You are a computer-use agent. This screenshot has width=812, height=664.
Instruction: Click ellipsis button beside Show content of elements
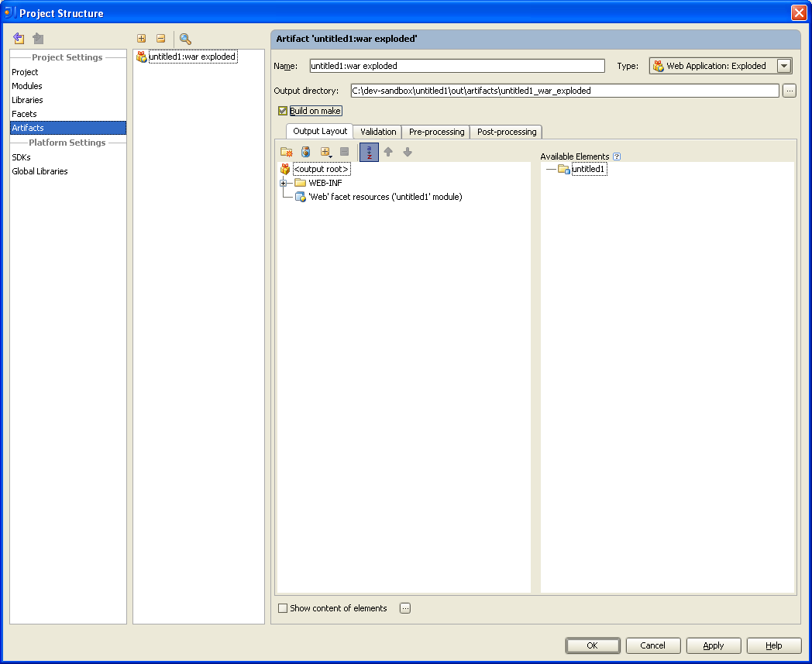pyautogui.click(x=405, y=608)
